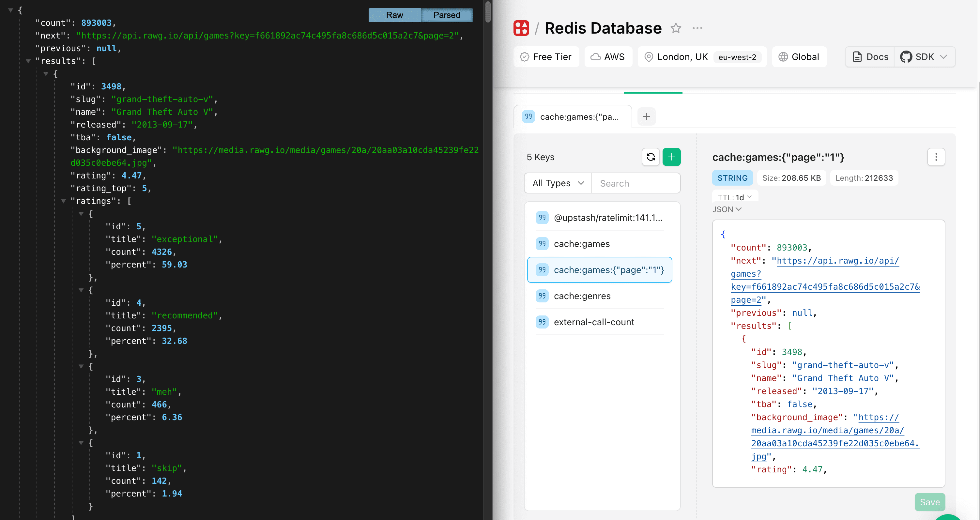Image resolution: width=980 pixels, height=520 pixels.
Task: Open the All Types filter dropdown
Action: coord(558,183)
